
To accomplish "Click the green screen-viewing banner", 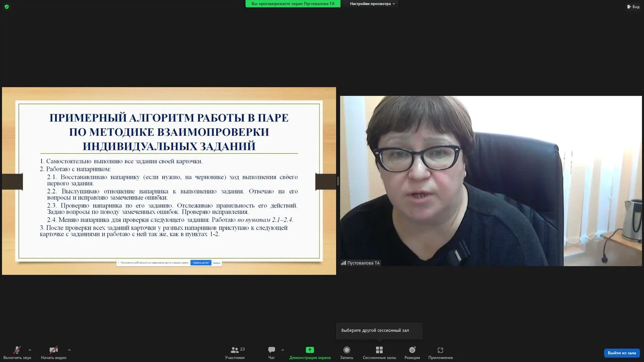I will 293,3.
